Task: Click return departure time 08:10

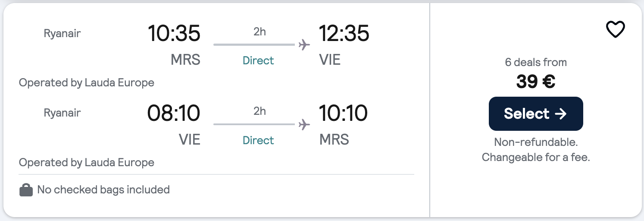Action: tap(174, 113)
